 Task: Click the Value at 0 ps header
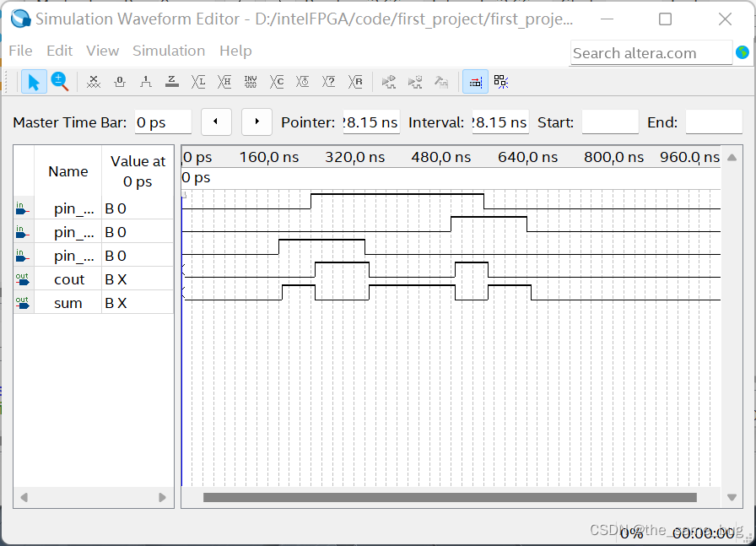[x=138, y=171]
